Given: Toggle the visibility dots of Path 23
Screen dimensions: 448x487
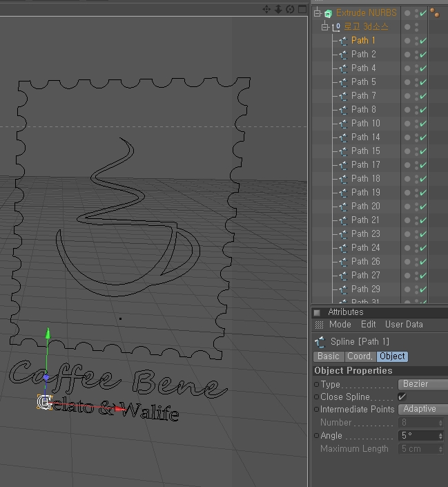Looking at the screenshot, I should coord(417,234).
